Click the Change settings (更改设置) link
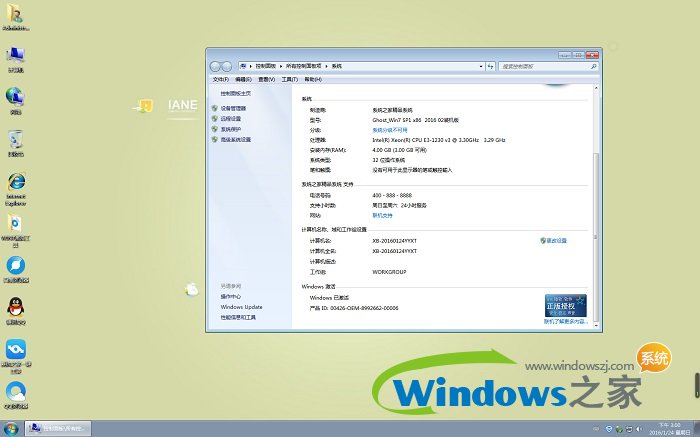 554,241
